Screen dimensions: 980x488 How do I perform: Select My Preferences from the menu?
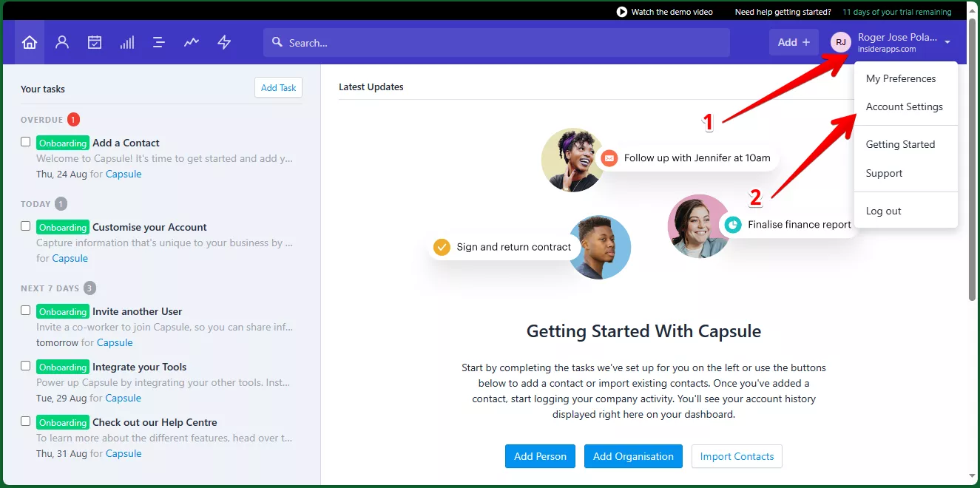click(901, 78)
